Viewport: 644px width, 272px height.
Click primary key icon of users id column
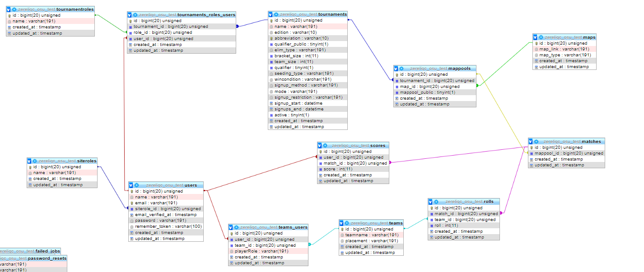132,191
